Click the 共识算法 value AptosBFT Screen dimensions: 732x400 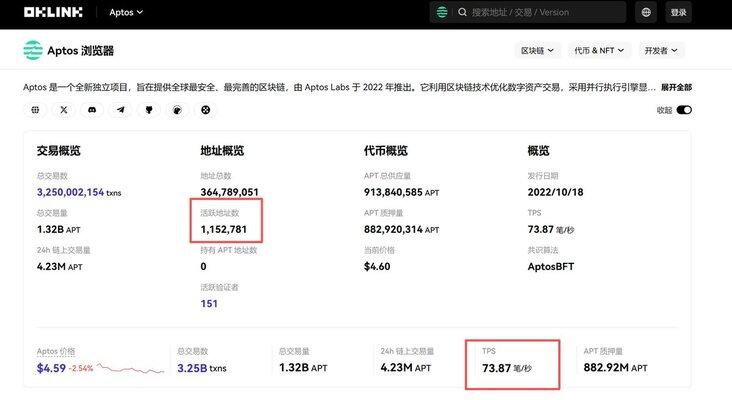coord(551,267)
